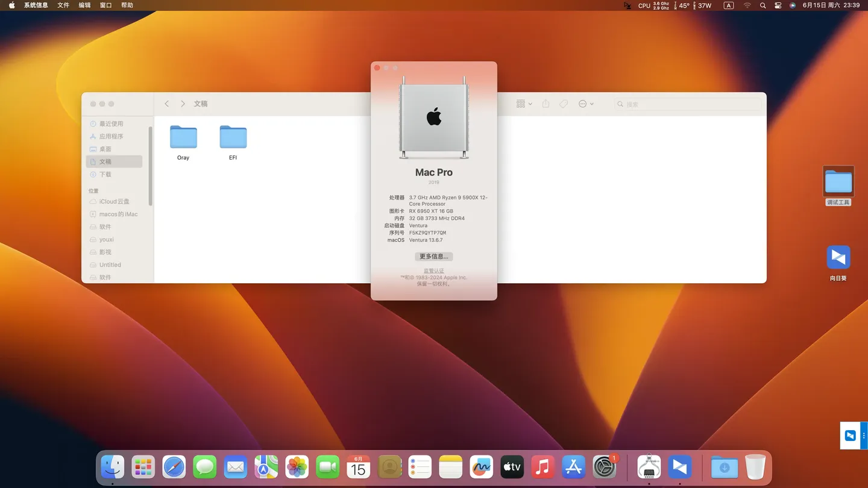The height and width of the screenshot is (488, 868).
Task: Launch Safari from the Dock
Action: tap(174, 467)
